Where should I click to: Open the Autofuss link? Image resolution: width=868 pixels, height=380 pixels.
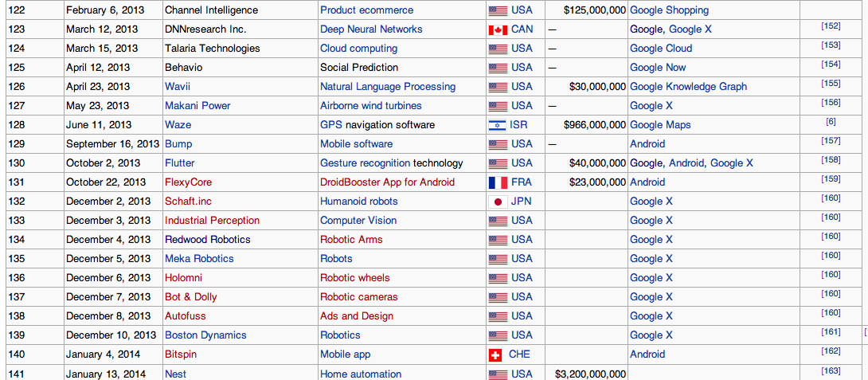[x=186, y=315]
